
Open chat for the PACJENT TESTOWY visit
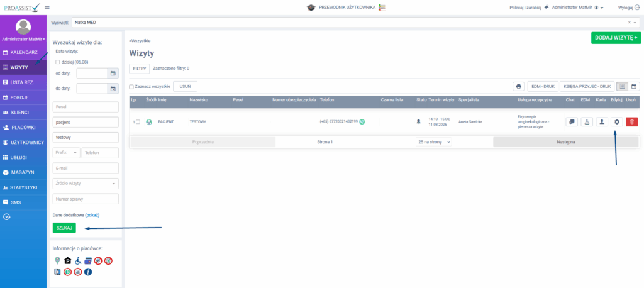(x=572, y=121)
